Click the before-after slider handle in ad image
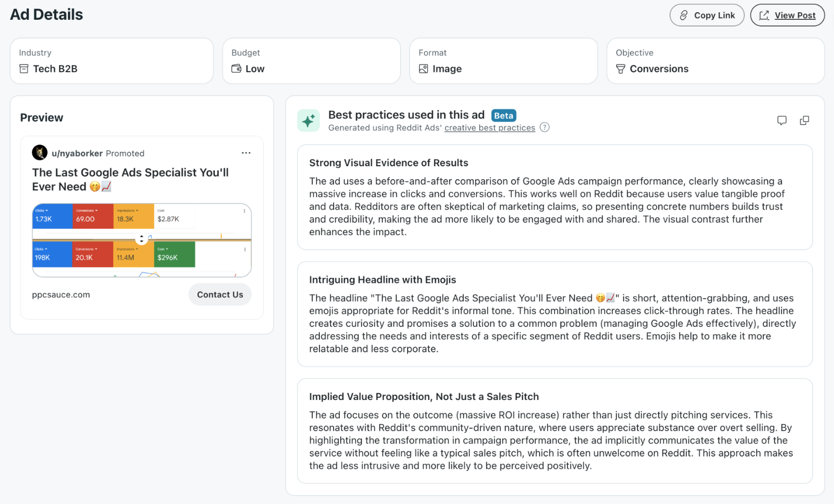Screen dimensions: 834x504 141,239
